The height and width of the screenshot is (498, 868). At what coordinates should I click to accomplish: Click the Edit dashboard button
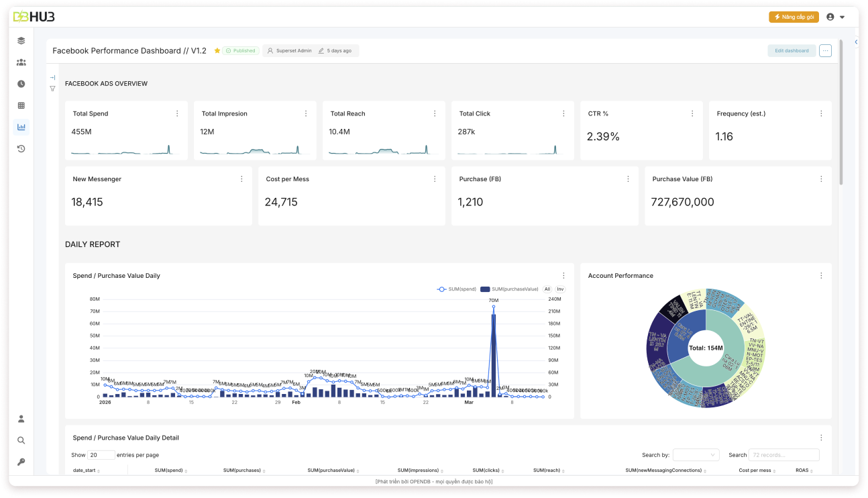pos(792,50)
